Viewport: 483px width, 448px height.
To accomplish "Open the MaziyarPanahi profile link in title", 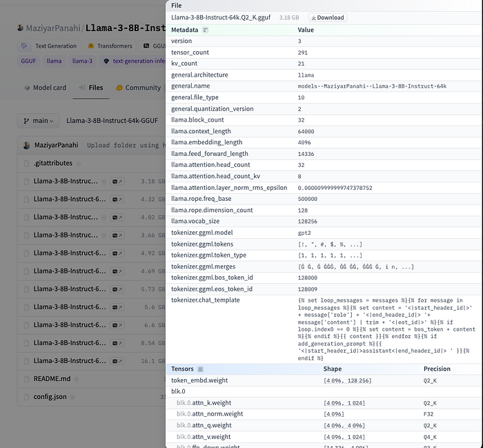I will coord(53,28).
